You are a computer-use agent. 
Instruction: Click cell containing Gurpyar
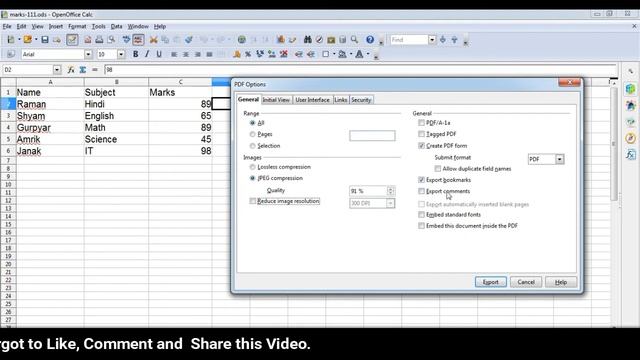coord(50,128)
